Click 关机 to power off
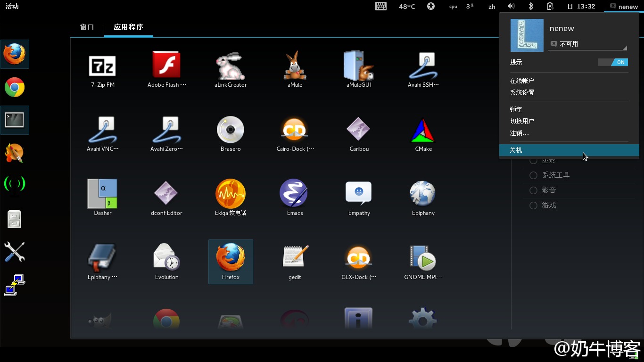Image resolution: width=644 pixels, height=362 pixels. tap(569, 150)
